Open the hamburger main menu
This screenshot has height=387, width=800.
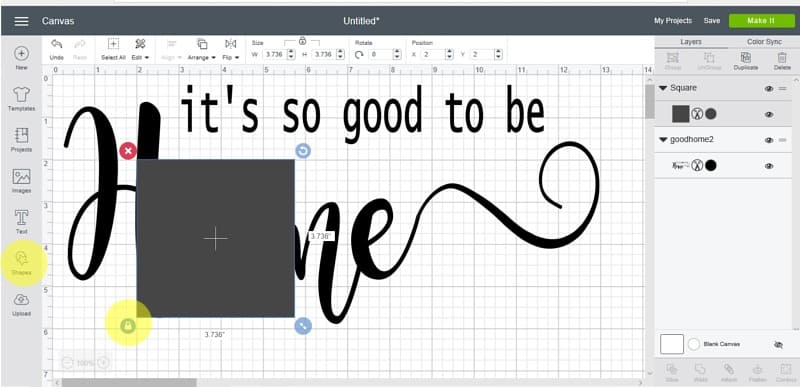(21, 21)
